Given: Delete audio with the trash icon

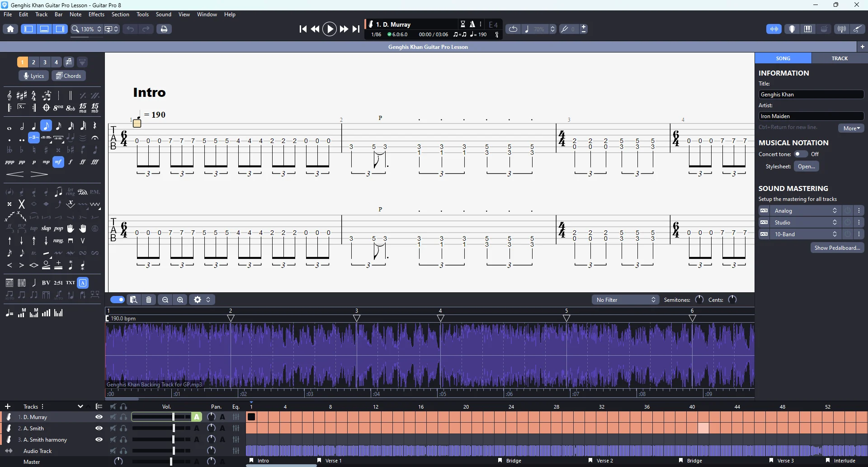Looking at the screenshot, I should (x=149, y=300).
